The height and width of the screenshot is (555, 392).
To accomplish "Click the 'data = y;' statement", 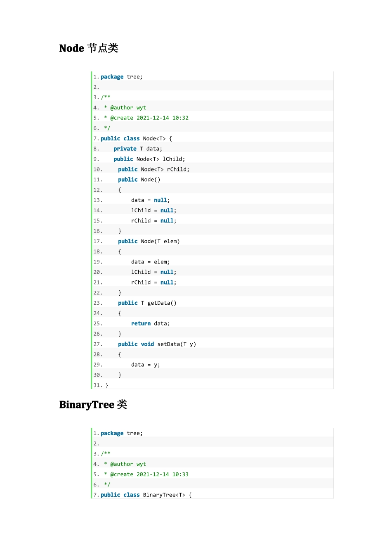I will [146, 365].
